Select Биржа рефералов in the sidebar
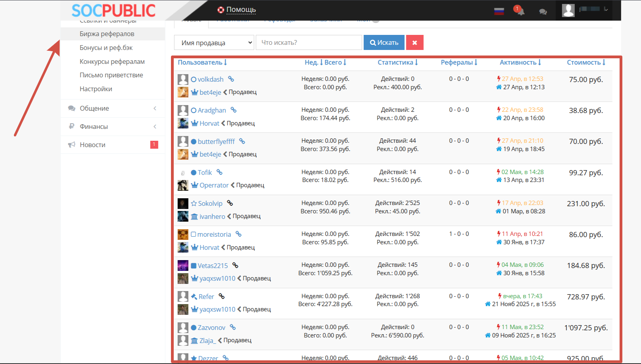641x364 pixels. coord(113,34)
